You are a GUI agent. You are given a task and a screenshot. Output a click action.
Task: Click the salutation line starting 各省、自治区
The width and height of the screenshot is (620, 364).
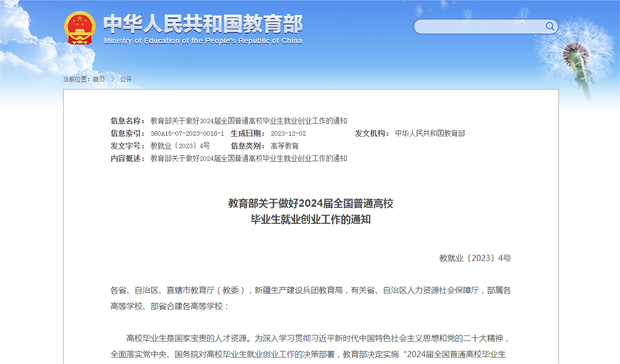click(x=311, y=290)
